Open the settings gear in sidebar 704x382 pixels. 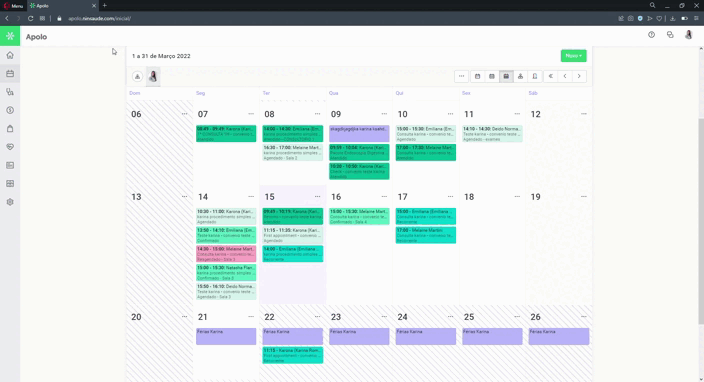pyautogui.click(x=10, y=202)
